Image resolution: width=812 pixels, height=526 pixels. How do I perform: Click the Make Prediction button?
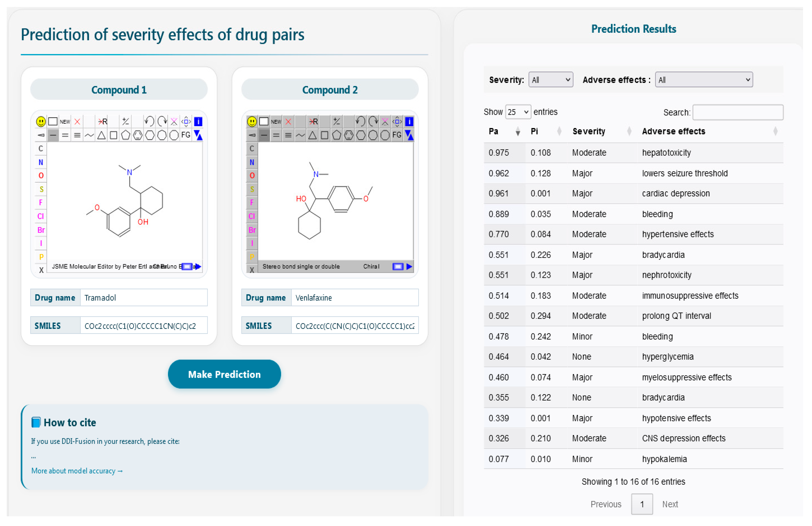225,374
